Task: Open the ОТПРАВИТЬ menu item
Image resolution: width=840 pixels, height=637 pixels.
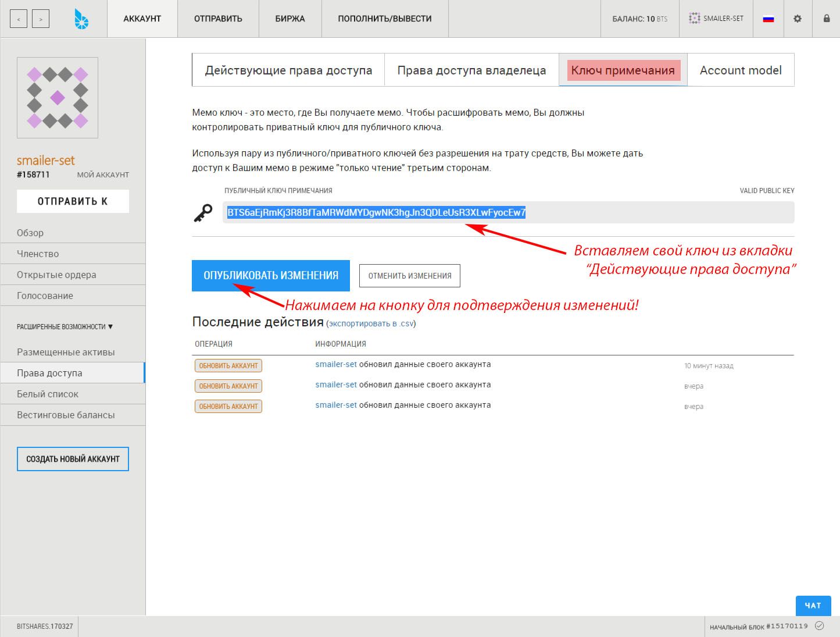Action: click(x=218, y=19)
